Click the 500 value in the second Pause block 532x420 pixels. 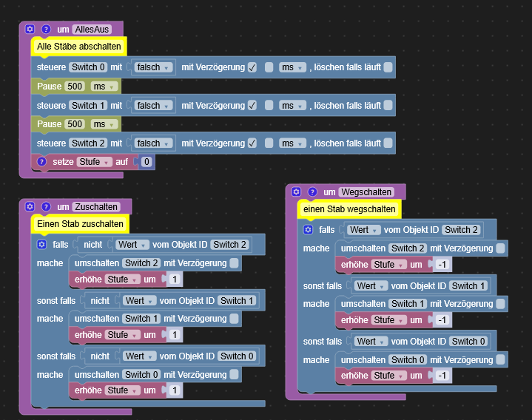point(75,124)
